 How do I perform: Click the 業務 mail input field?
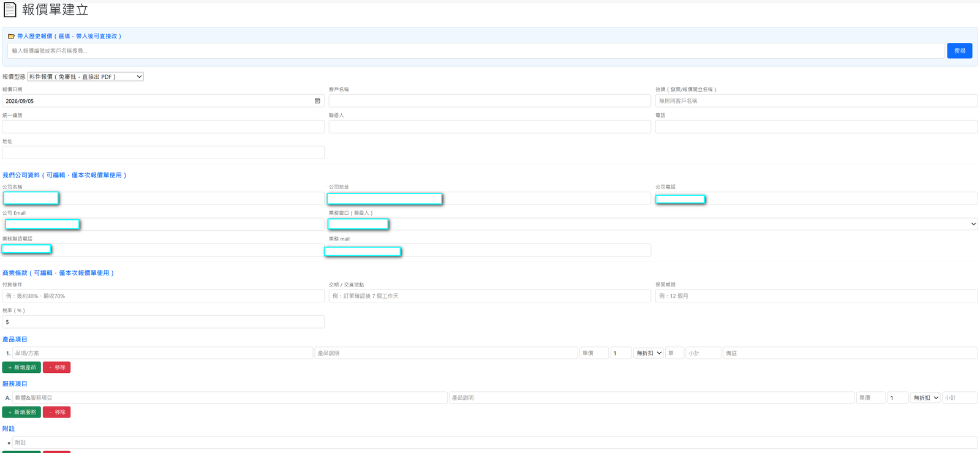489,250
